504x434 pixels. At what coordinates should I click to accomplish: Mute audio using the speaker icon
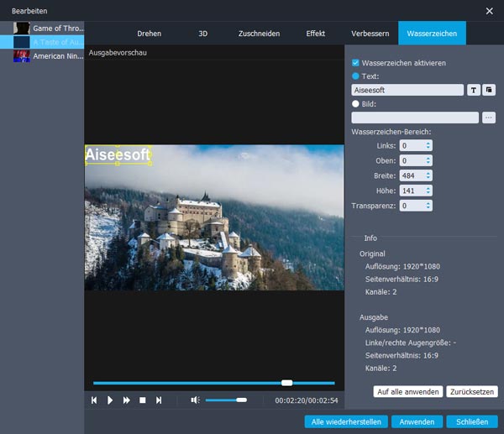coord(195,400)
